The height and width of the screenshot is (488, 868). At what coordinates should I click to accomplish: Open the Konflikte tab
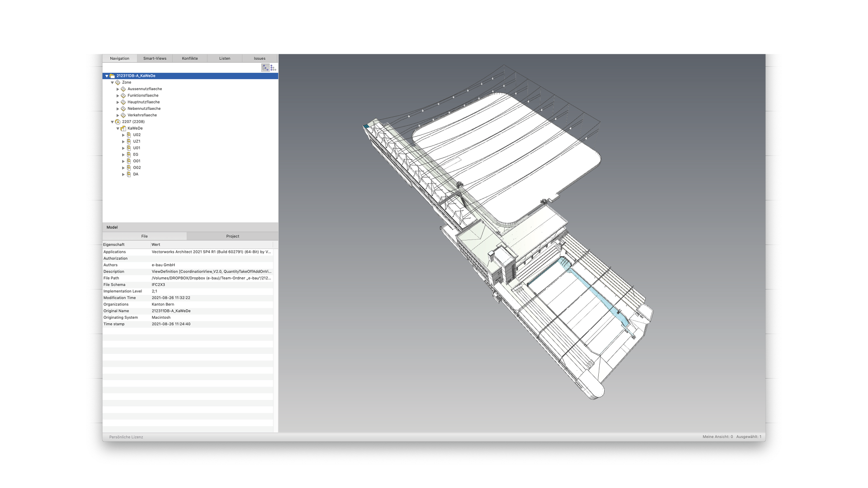pos(190,58)
